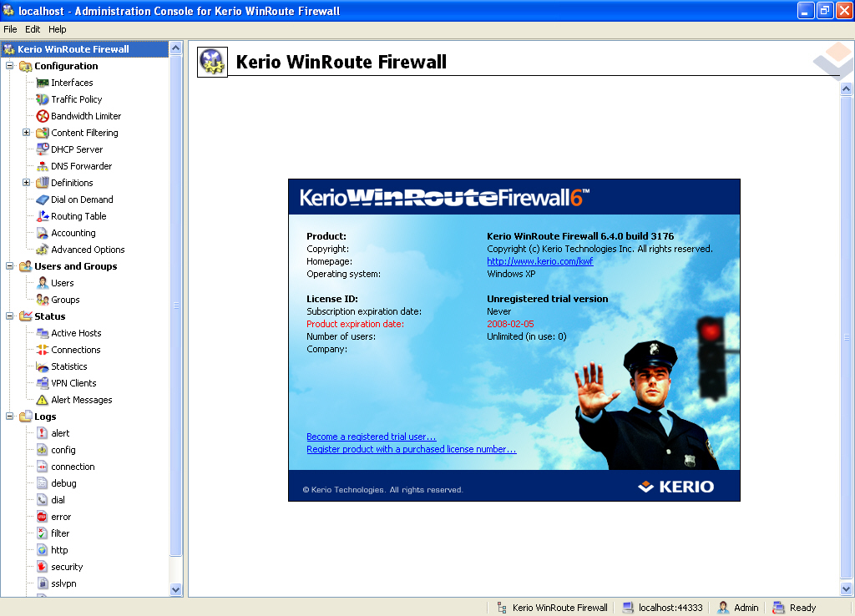The width and height of the screenshot is (855, 616).
Task: Click the security log icon
Action: (x=43, y=567)
